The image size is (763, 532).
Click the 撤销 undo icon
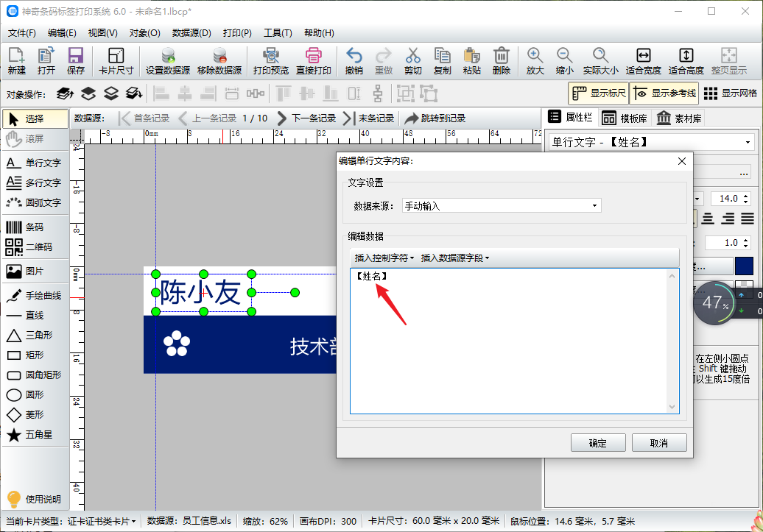(354, 61)
